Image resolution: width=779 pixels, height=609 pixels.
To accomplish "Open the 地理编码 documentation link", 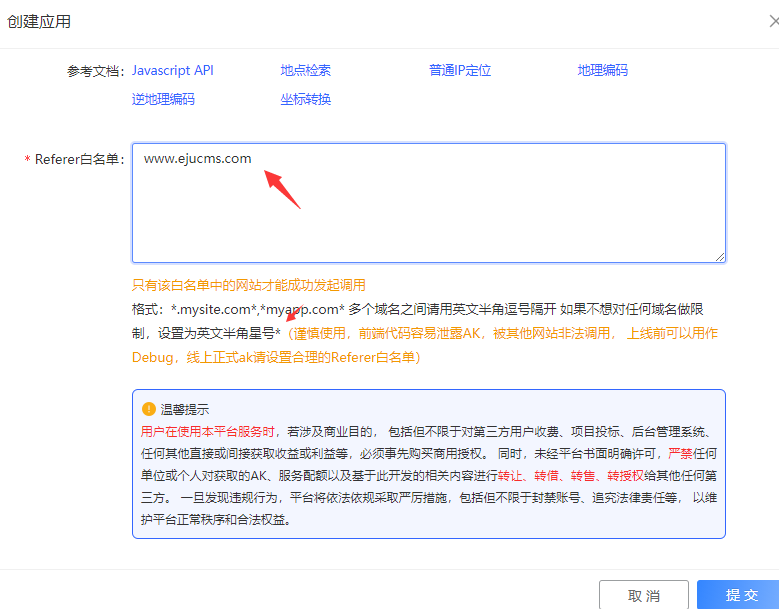I will 602,70.
